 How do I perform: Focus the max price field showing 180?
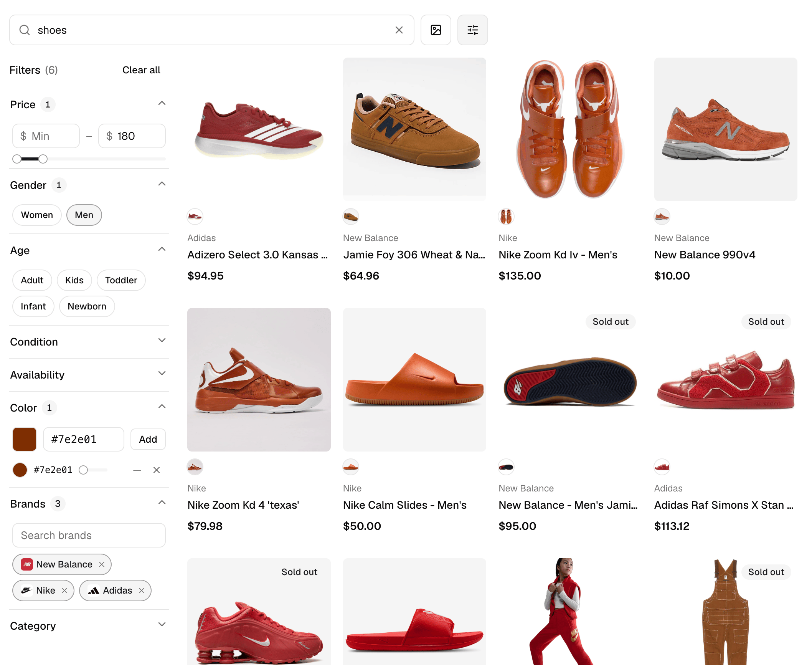click(x=132, y=136)
